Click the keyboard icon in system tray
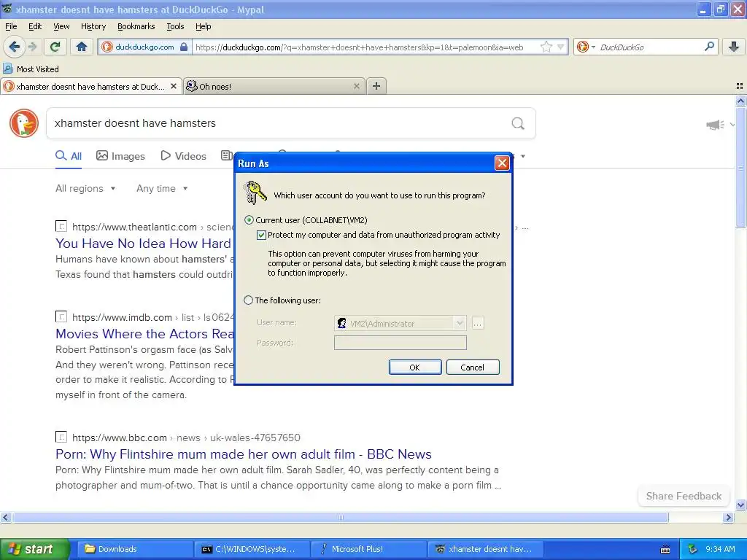747x560 pixels. [x=665, y=550]
